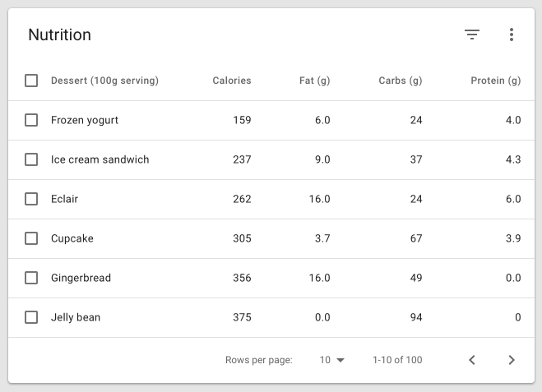Open the rows per page dropdown arrow
Viewport: 542px width, 392px height.
tap(340, 360)
